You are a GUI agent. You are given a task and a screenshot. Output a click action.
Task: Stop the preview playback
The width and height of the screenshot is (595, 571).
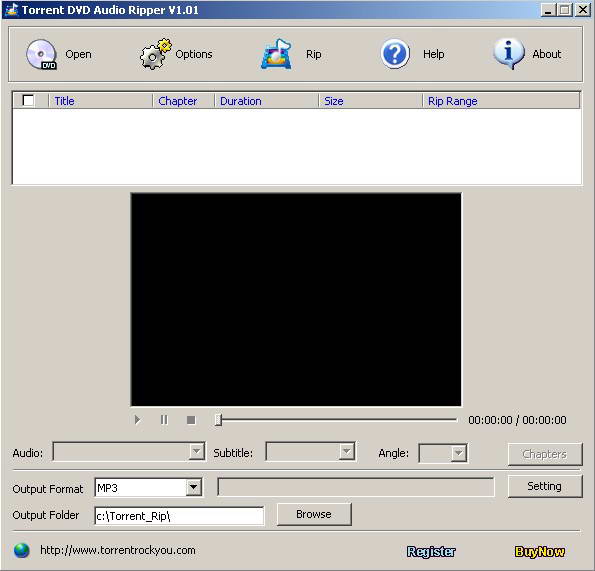tap(191, 420)
